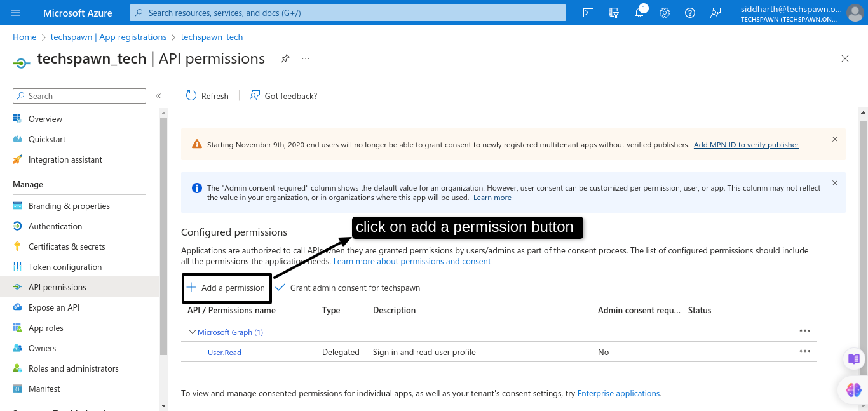868x411 pixels.
Task: Go to Authentication in sidebar
Action: click(x=55, y=226)
